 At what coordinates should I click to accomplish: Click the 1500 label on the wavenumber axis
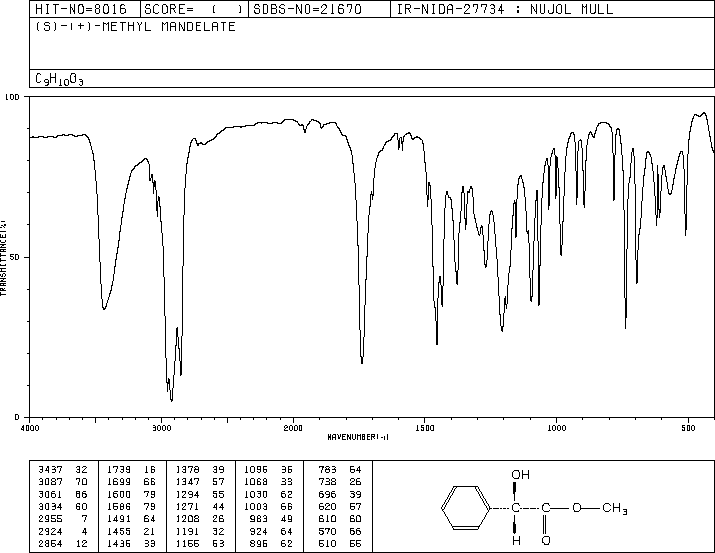tap(425, 428)
